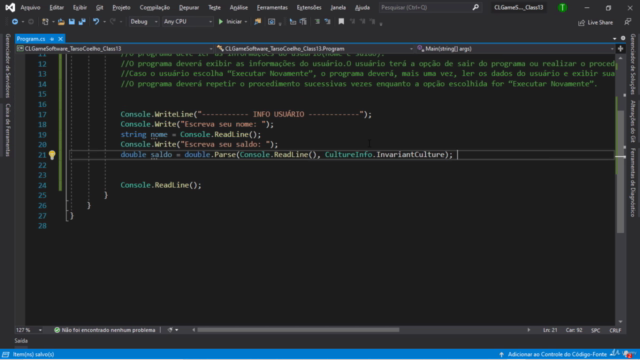This screenshot has width=640, height=360.
Task: Open the Editar menu
Action: click(x=56, y=7)
